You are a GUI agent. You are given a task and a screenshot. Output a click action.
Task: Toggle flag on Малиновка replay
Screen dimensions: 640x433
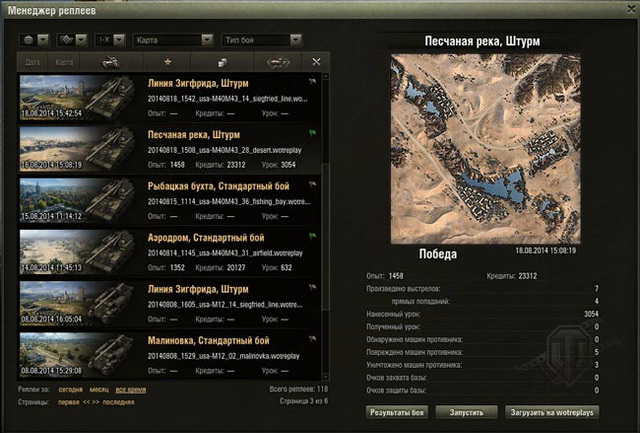tap(313, 339)
